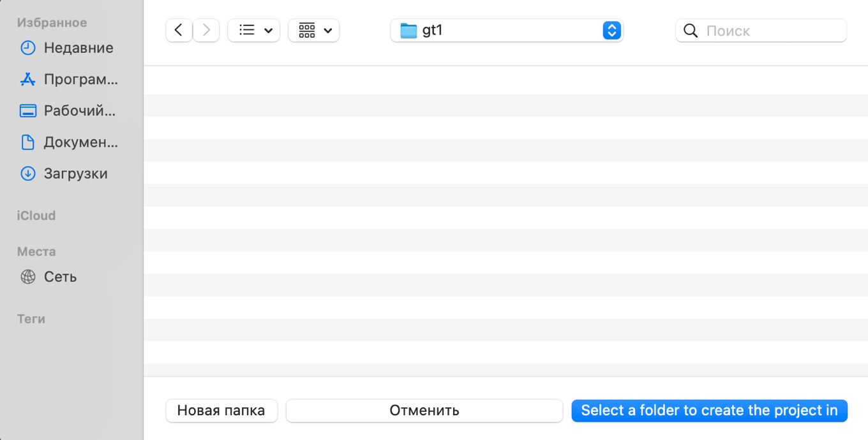
Task: Click the list view icon in toolbar
Action: [x=247, y=30]
